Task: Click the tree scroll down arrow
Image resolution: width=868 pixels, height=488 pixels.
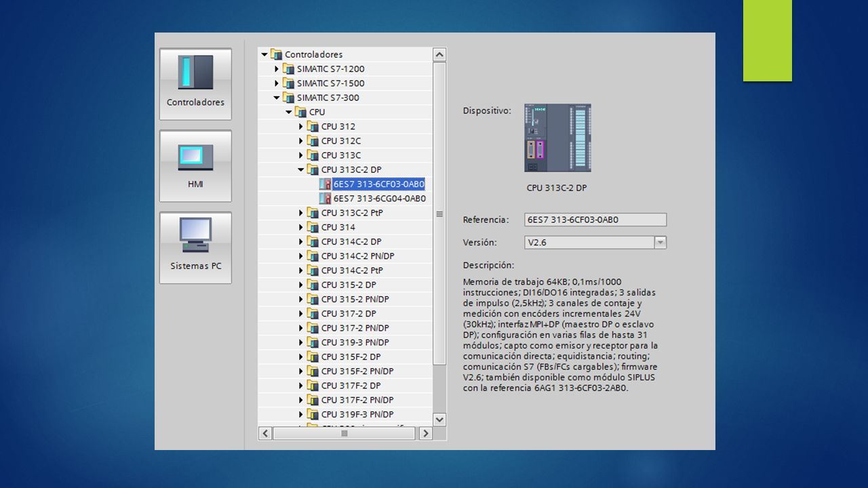Action: point(439,420)
